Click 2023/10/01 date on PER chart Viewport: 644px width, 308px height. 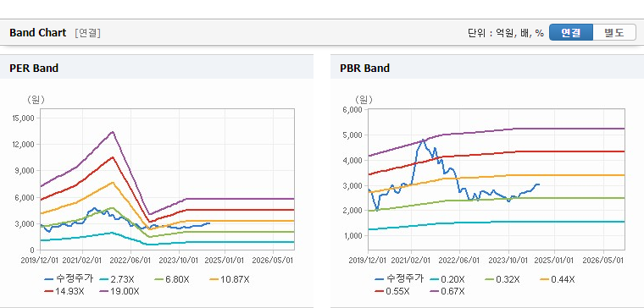point(180,260)
